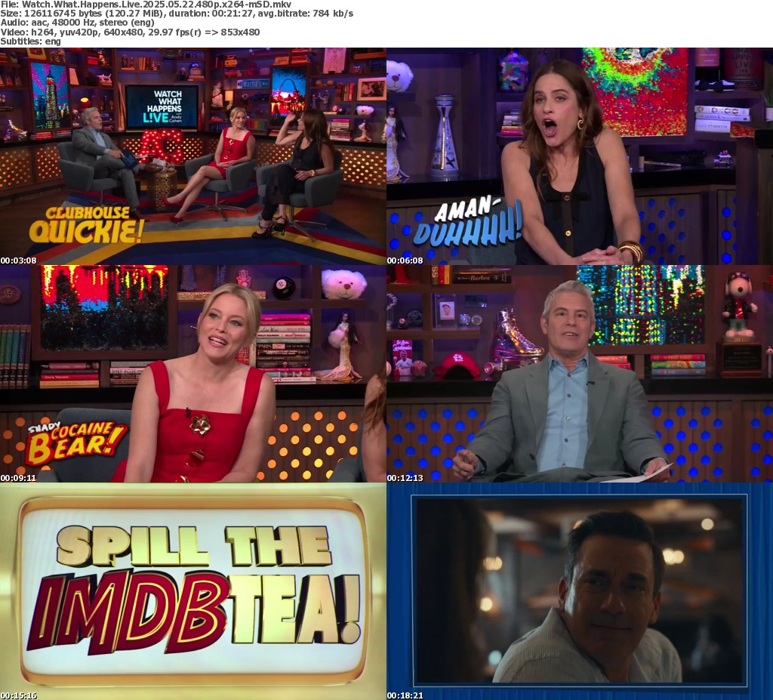Open the Spill the IMDB Tea thumbnail
Screen dimensions: 773x700
[193, 591]
